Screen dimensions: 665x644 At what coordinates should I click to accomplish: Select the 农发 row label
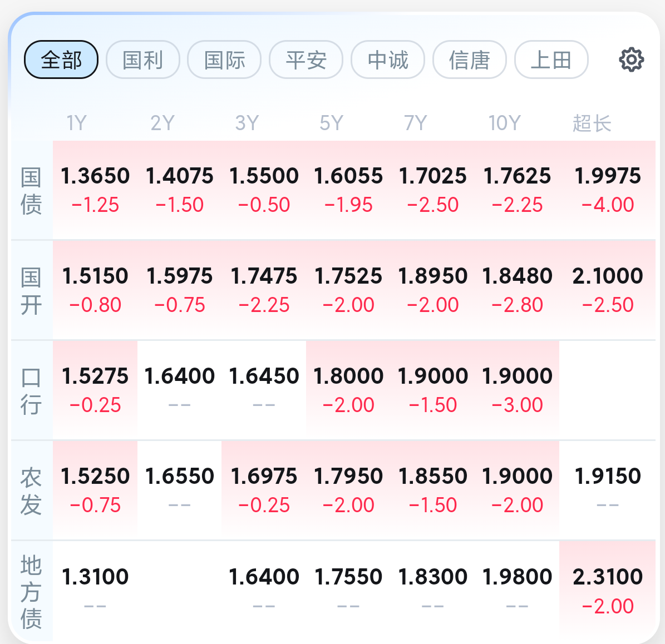coord(31,491)
